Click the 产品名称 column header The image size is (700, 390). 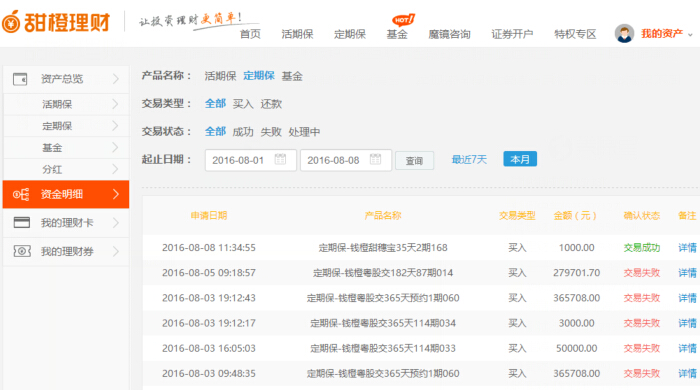383,216
